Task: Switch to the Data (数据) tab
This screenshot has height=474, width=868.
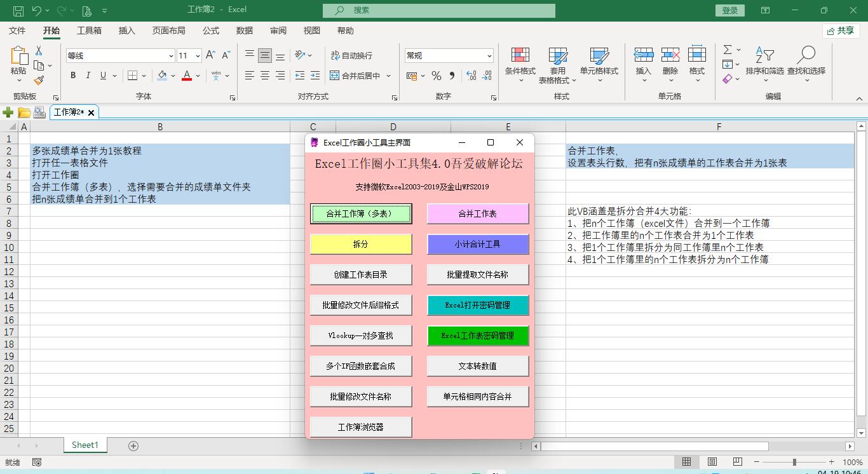Action: point(245,30)
